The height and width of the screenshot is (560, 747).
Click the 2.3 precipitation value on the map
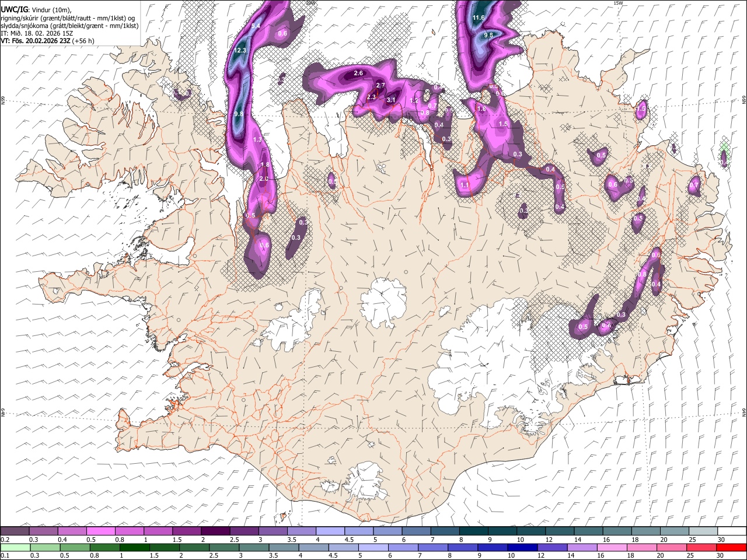371,97
